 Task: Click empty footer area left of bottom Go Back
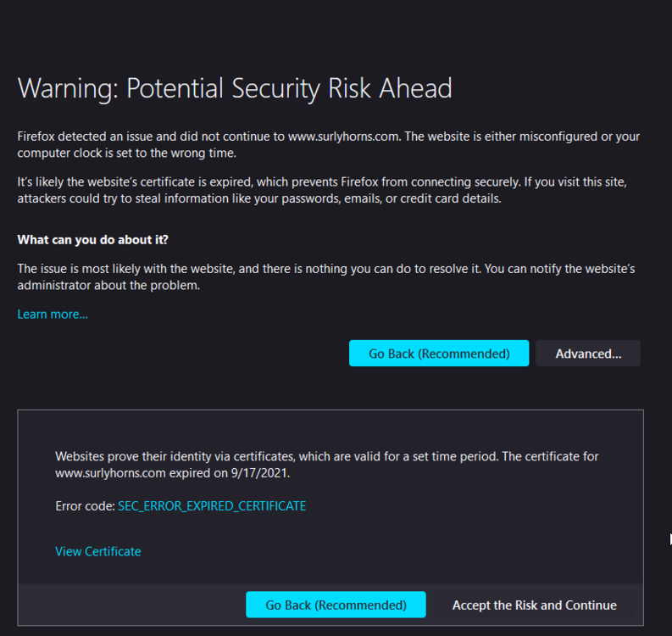pos(127,605)
